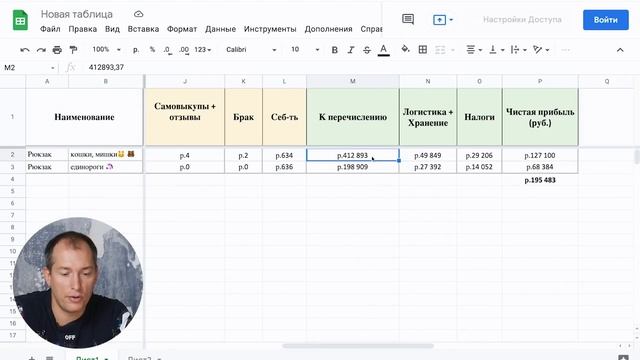This screenshot has height=360, width=640.
Task: Select column M header
Action: tap(353, 81)
